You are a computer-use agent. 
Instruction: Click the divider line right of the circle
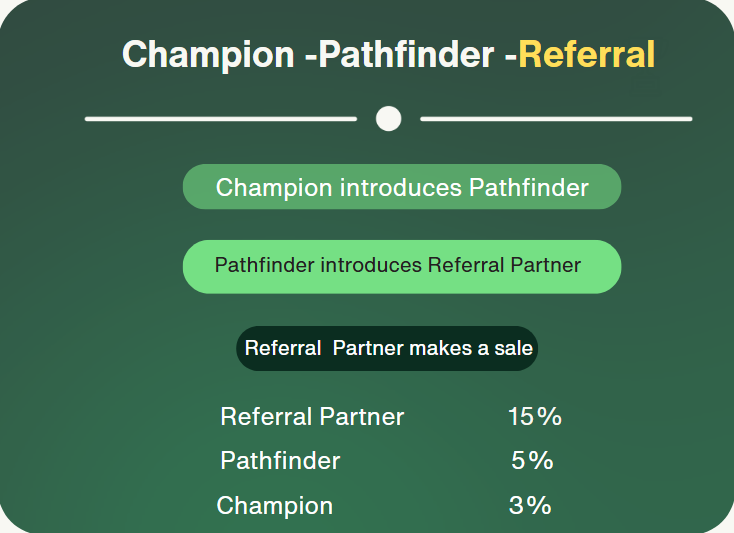pos(556,119)
